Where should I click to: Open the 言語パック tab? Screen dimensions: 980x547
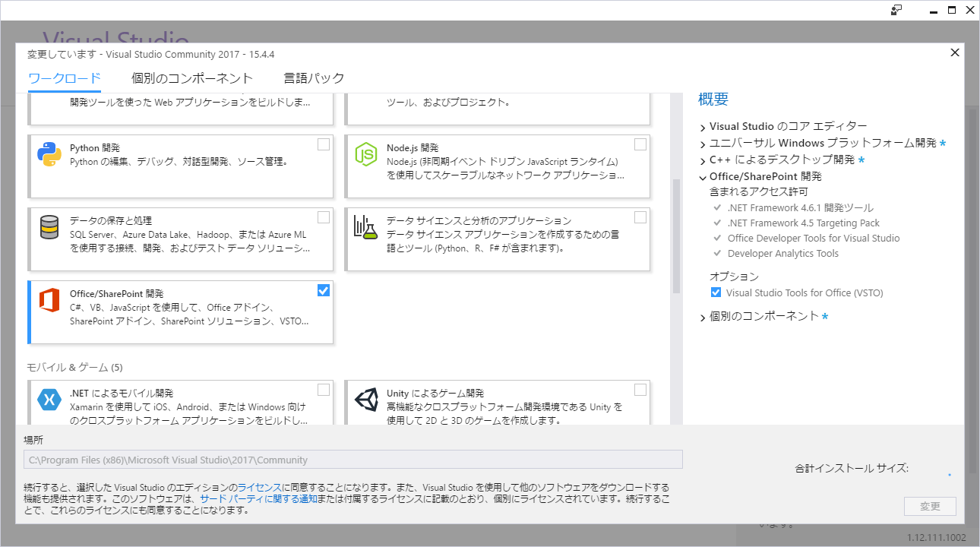314,78
